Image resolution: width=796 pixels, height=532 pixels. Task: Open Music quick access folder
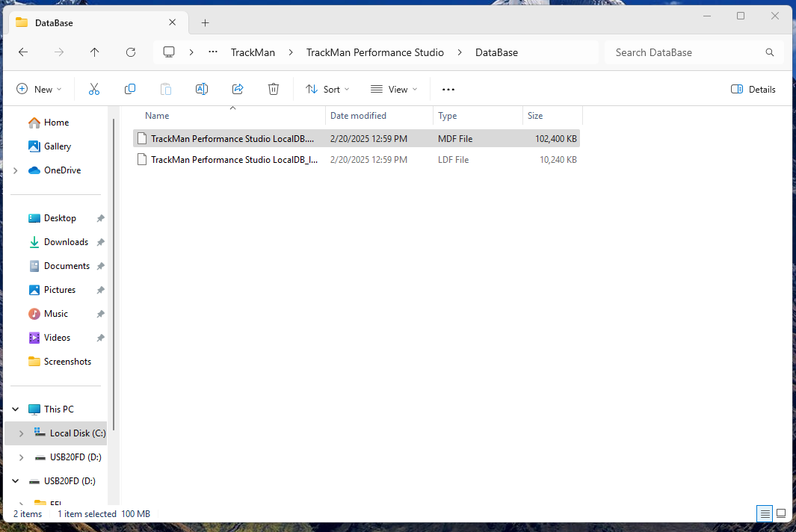[49, 313]
